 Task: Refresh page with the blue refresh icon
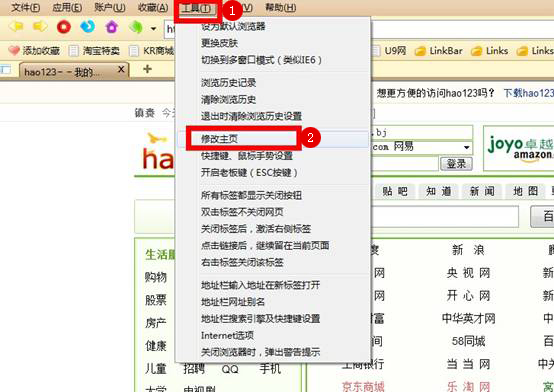[x=88, y=27]
